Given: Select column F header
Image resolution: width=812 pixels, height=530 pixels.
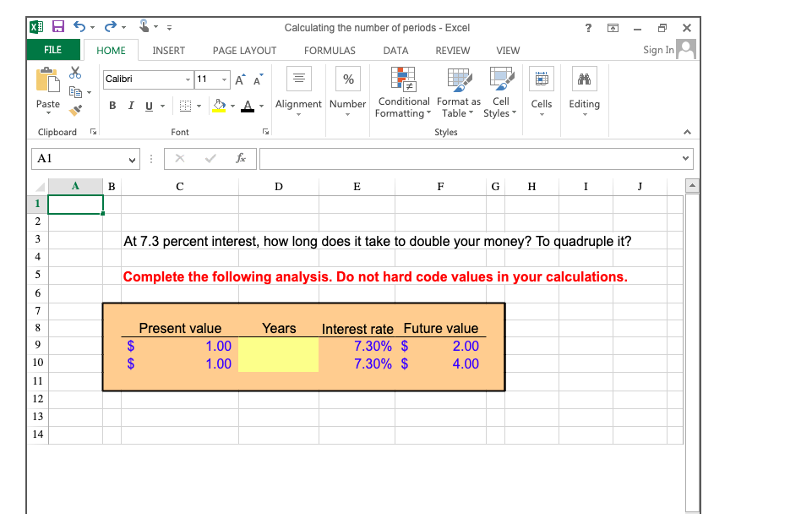Looking at the screenshot, I should pyautogui.click(x=440, y=187).
